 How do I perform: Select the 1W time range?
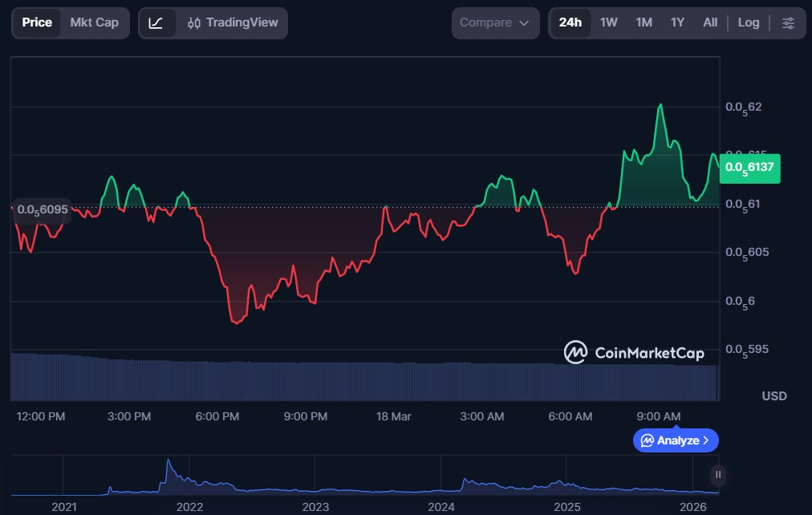coord(609,23)
